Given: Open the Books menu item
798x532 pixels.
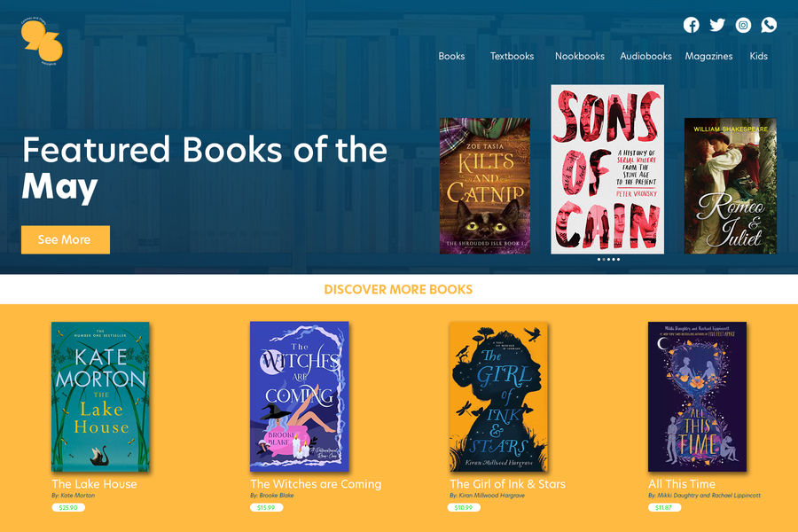Looking at the screenshot, I should 451,57.
